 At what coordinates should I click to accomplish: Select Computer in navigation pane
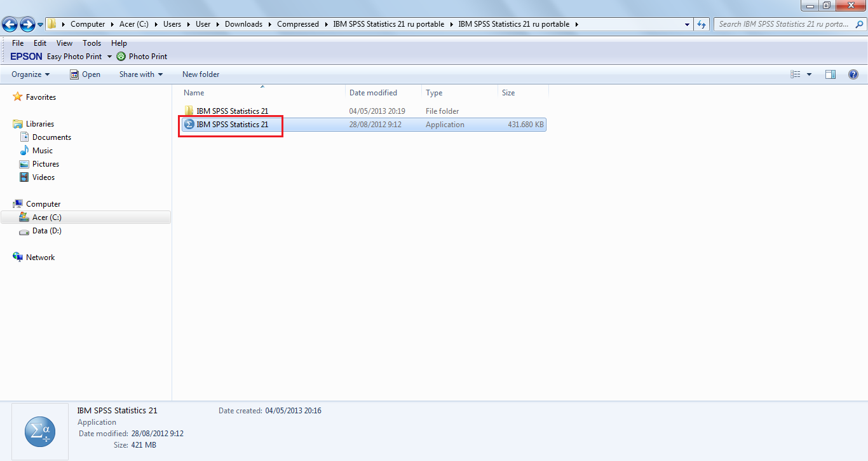43,204
